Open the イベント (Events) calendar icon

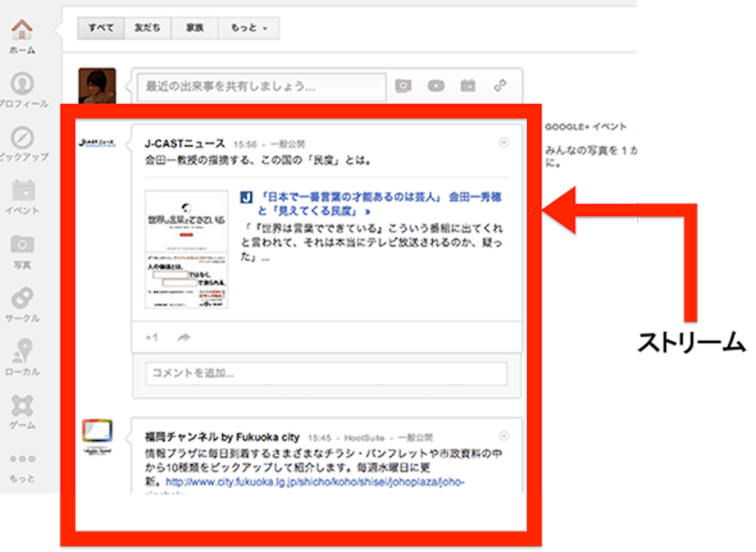[24, 192]
